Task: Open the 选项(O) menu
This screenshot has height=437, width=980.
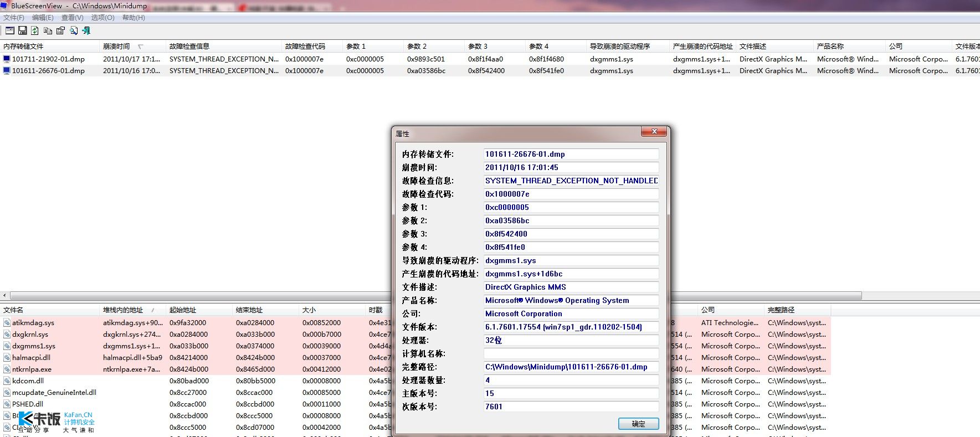Action: 103,18
